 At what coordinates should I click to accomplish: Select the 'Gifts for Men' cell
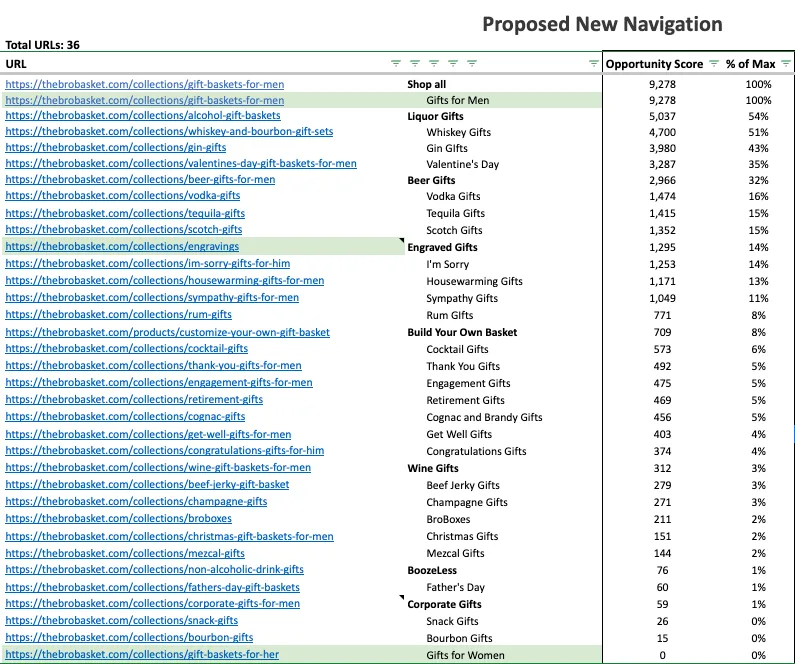coord(458,100)
